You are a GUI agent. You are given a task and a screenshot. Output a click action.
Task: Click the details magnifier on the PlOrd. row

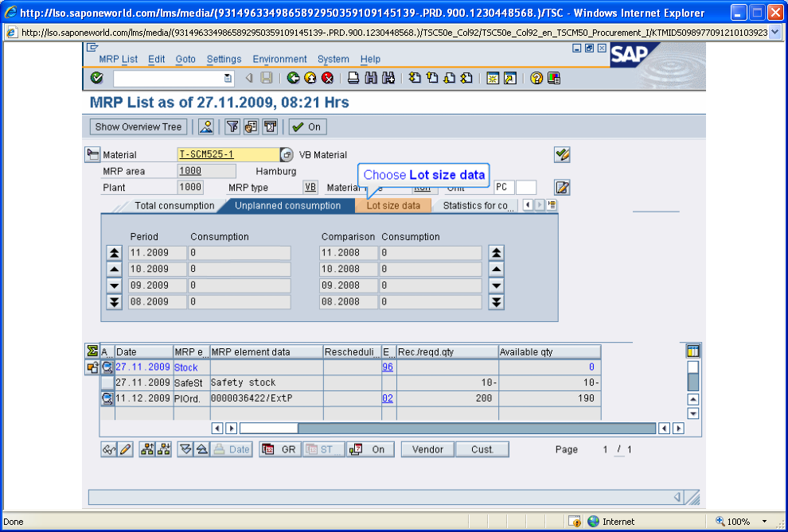[107, 398]
